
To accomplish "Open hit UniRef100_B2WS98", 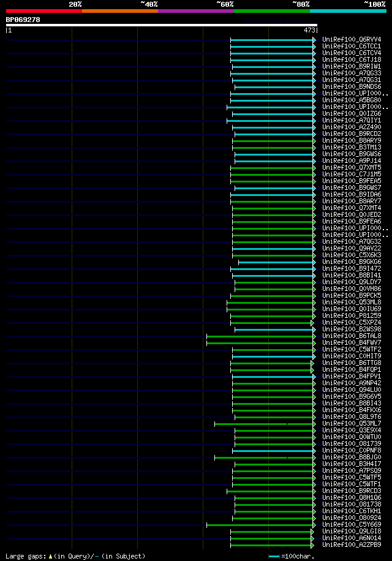I will point(352,329).
